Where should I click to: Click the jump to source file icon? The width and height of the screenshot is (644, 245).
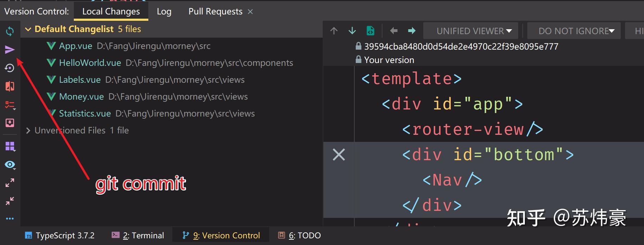370,31
